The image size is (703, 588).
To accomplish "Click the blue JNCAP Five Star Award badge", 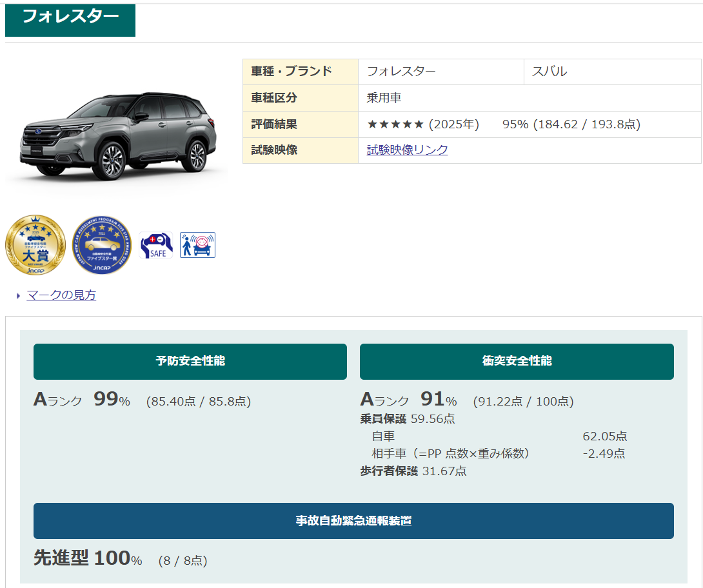I will (x=102, y=245).
